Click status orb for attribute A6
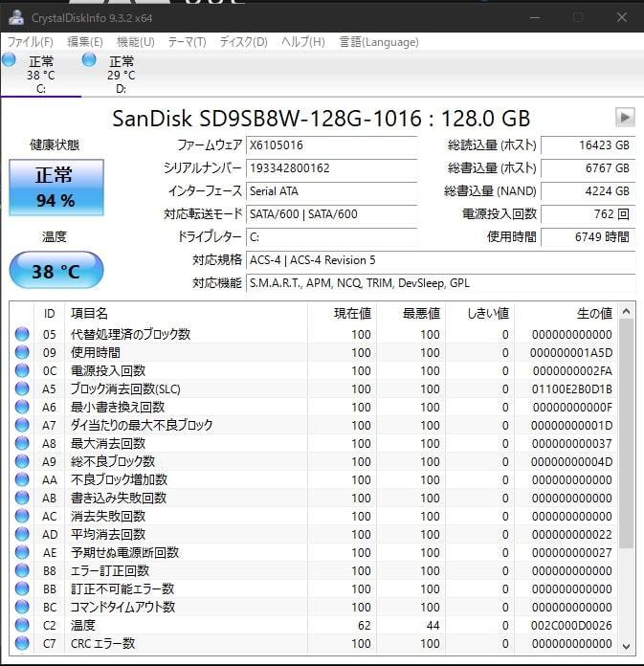 [22, 407]
